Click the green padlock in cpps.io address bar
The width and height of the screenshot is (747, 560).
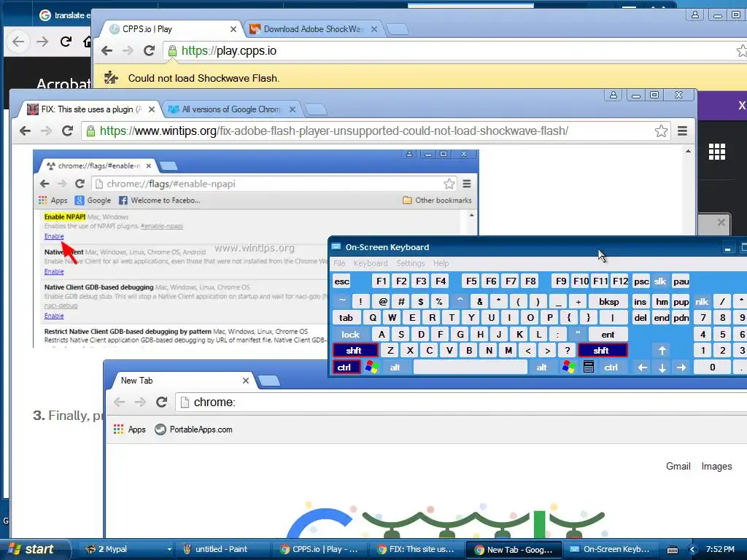tap(172, 50)
